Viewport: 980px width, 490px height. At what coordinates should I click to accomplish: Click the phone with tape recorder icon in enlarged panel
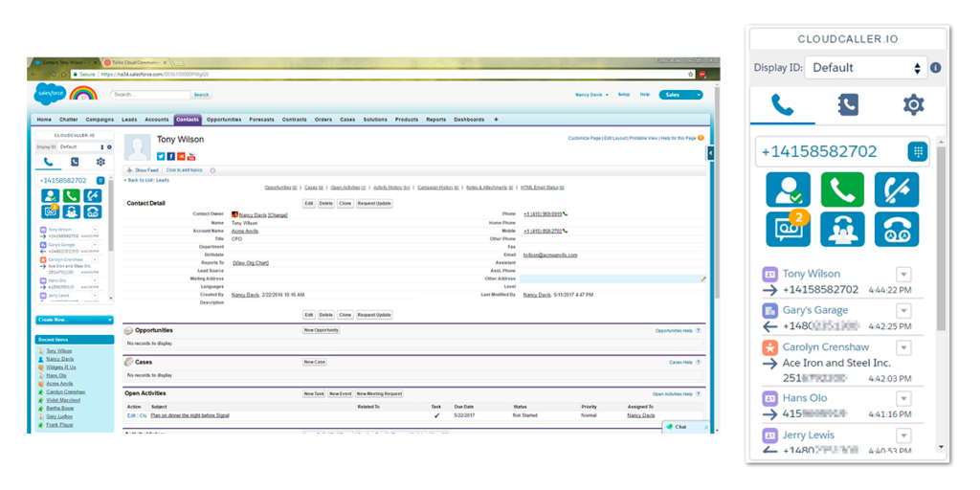tap(896, 229)
